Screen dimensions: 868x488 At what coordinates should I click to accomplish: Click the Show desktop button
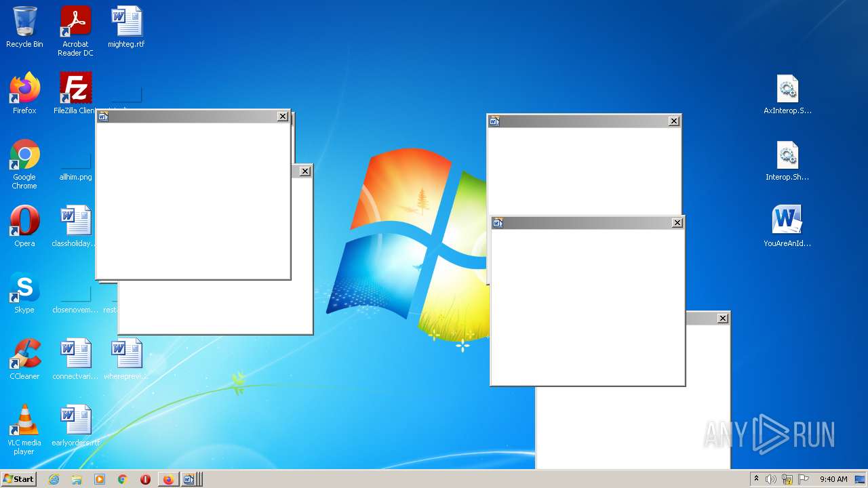click(x=860, y=479)
